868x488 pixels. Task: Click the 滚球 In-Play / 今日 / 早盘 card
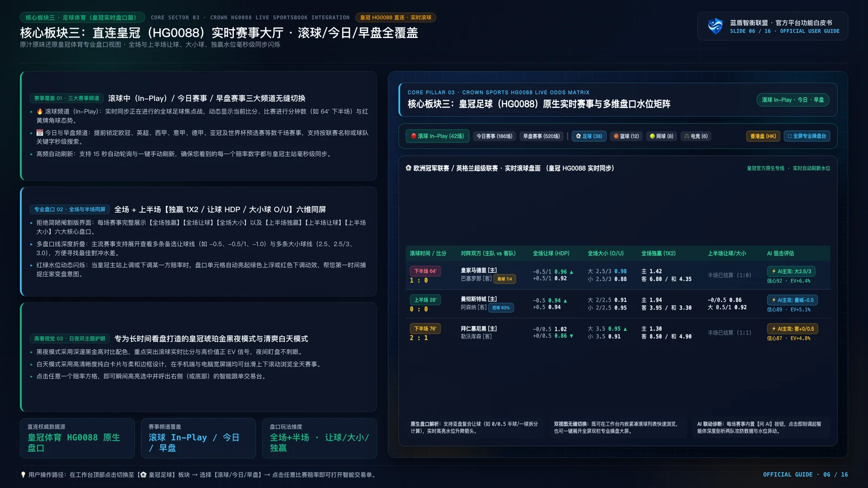199,438
